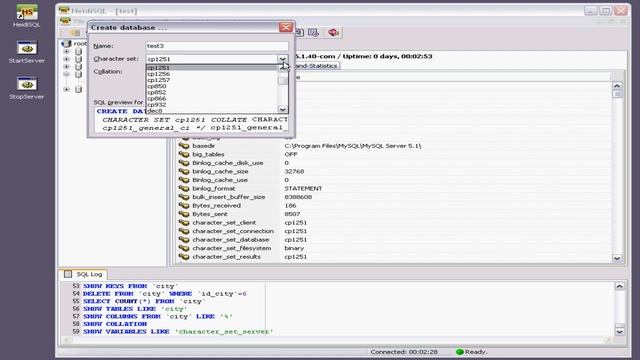640x360 pixels.
Task: Click the 32768 value cell
Action: coord(294,171)
